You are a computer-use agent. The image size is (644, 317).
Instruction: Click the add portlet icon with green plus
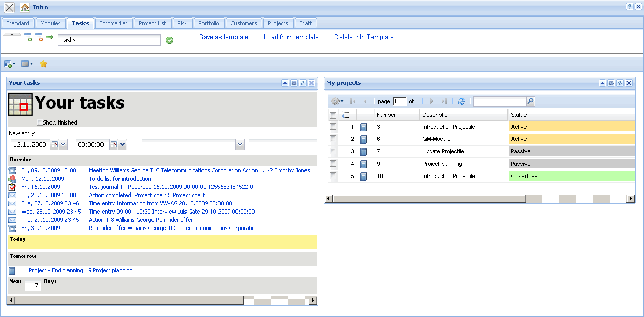coord(28,38)
